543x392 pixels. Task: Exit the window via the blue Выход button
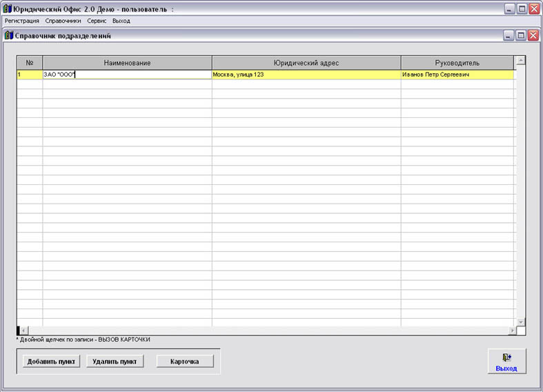coord(506,361)
